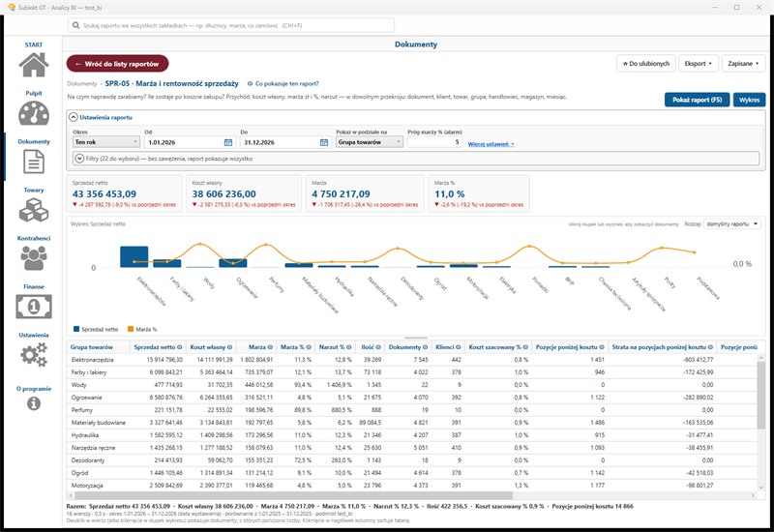The height and width of the screenshot is (532, 774).
Task: Expand the Filtry (22 do wyboru) section
Action: pyautogui.click(x=79, y=159)
